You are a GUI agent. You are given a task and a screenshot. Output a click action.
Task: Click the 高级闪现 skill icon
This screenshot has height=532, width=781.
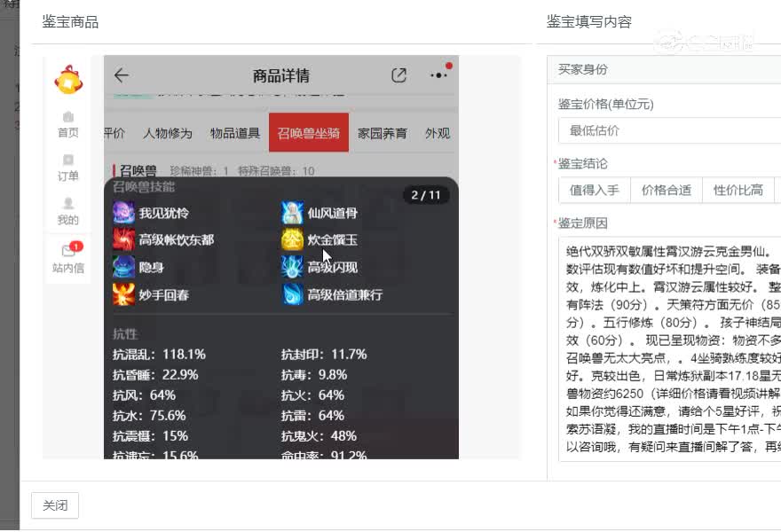pos(292,267)
